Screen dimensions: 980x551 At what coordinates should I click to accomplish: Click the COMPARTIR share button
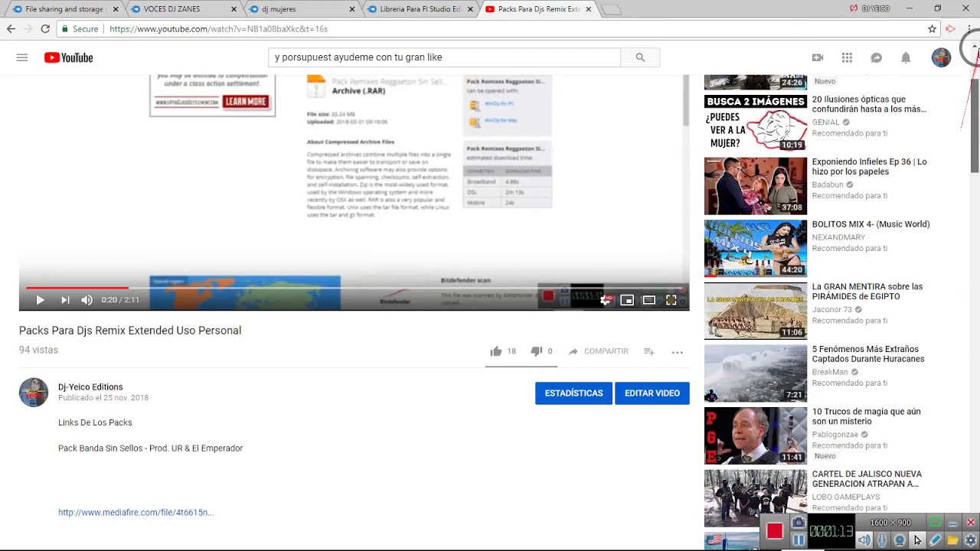click(598, 351)
